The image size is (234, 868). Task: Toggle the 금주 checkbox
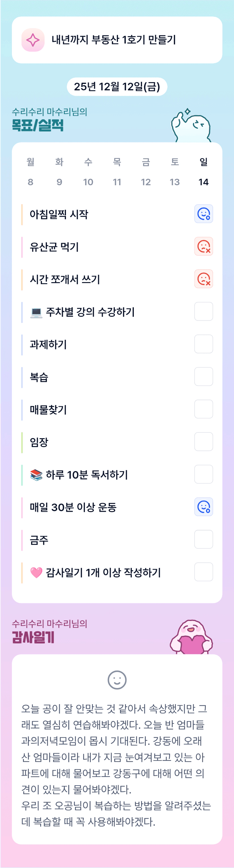coord(203,539)
